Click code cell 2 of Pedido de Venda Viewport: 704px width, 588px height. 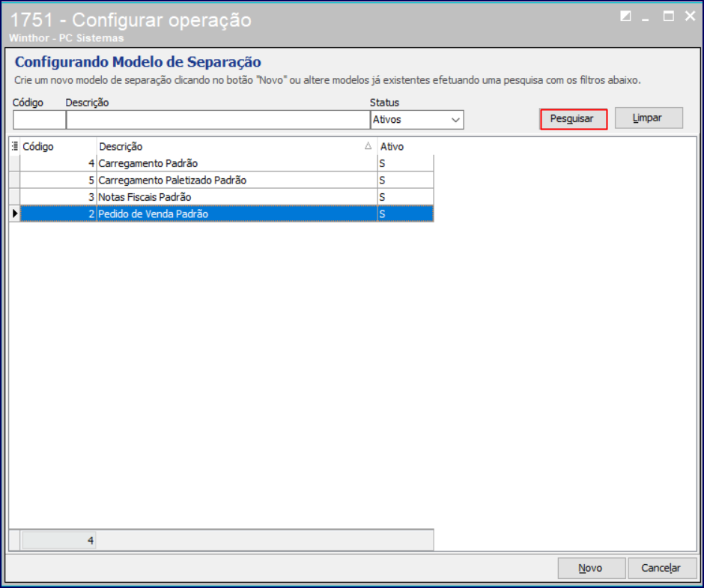tap(58, 213)
